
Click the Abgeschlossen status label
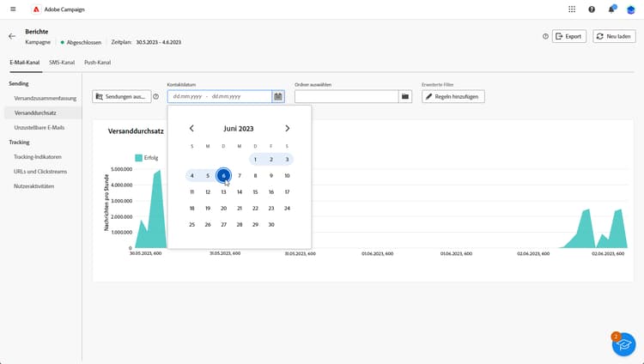(x=84, y=42)
